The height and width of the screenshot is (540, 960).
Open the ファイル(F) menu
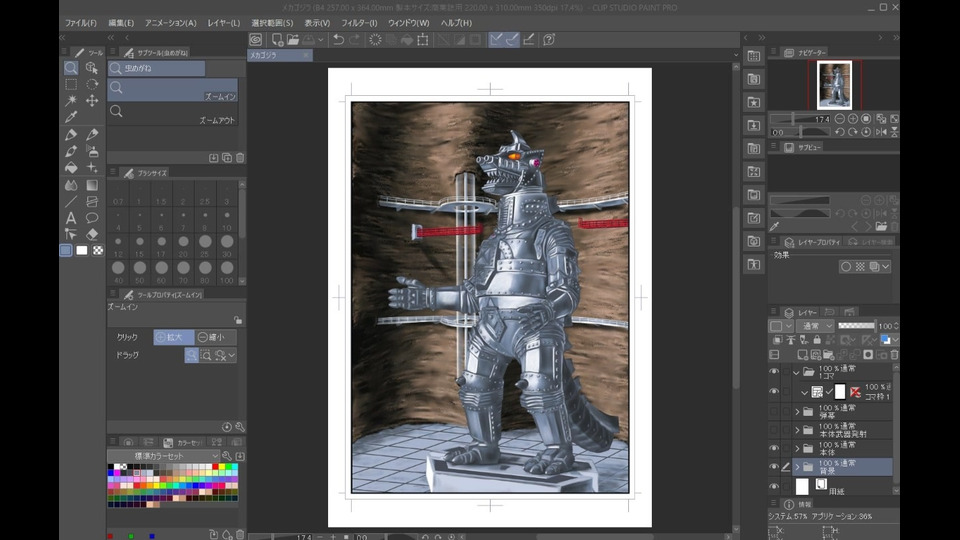pos(80,22)
